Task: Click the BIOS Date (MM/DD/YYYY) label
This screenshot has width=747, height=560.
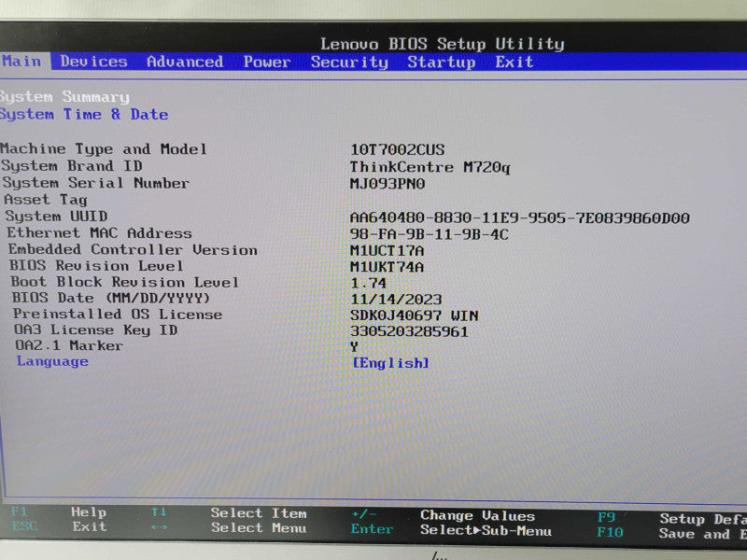Action: click(111, 298)
